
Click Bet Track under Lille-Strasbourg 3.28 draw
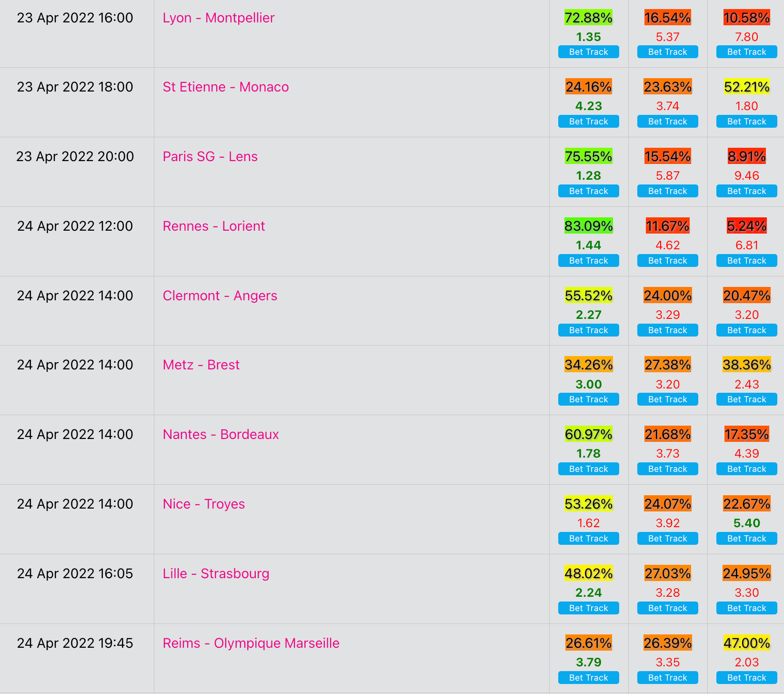click(668, 608)
